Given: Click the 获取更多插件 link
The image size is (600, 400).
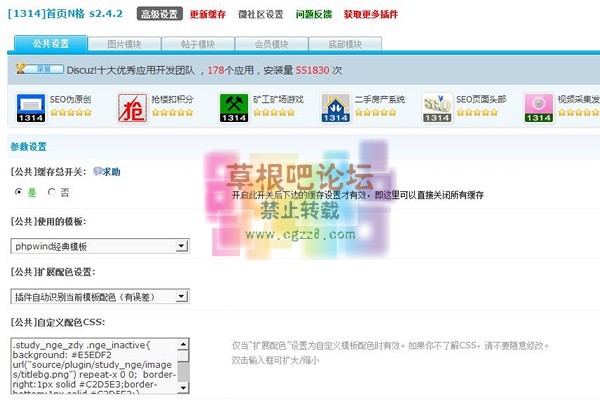Looking at the screenshot, I should point(371,15).
